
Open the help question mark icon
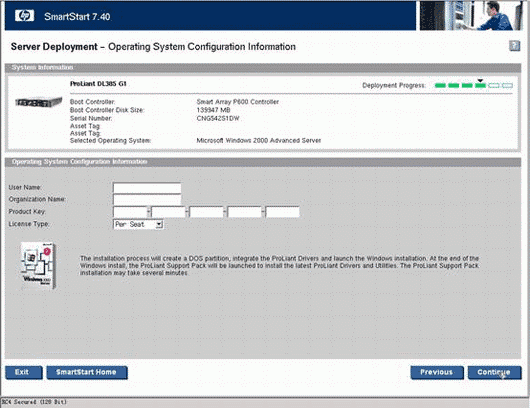514,46
